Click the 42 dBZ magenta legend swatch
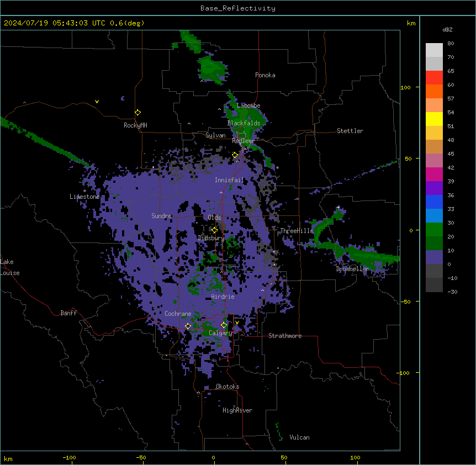The height and width of the screenshot is (465, 476). pyautogui.click(x=434, y=174)
